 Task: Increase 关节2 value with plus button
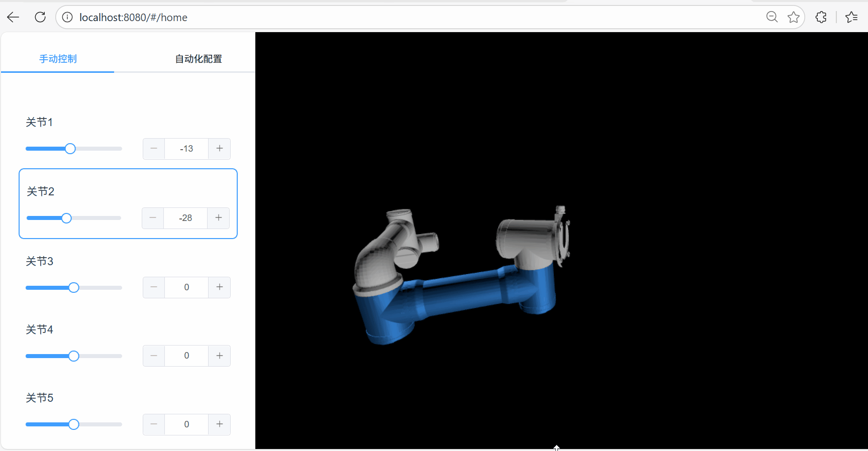click(x=219, y=218)
